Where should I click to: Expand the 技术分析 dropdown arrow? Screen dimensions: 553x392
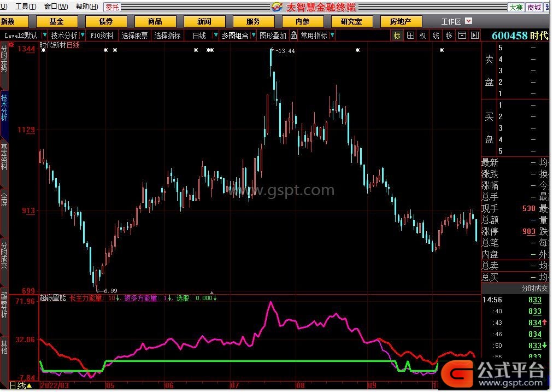pyautogui.click(x=83, y=36)
